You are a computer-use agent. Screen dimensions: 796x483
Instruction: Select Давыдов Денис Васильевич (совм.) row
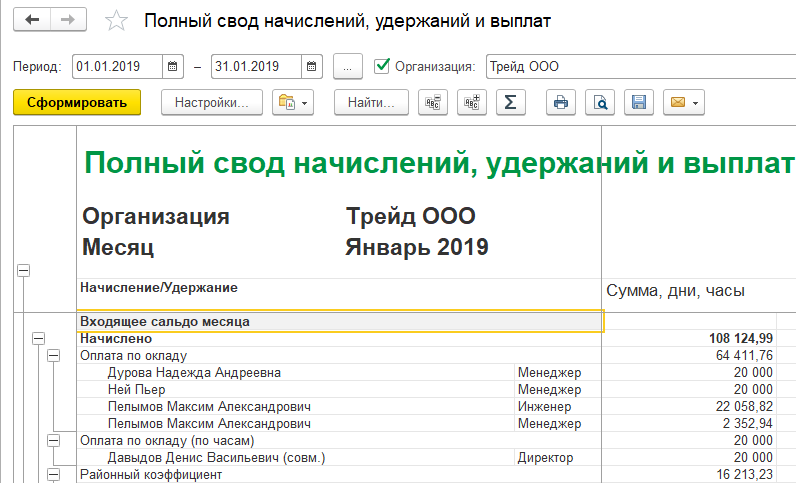[x=216, y=458]
